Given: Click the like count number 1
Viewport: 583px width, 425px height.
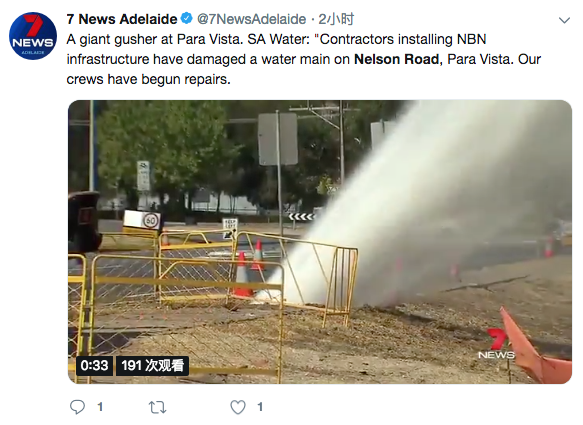Looking at the screenshot, I should 260,407.
